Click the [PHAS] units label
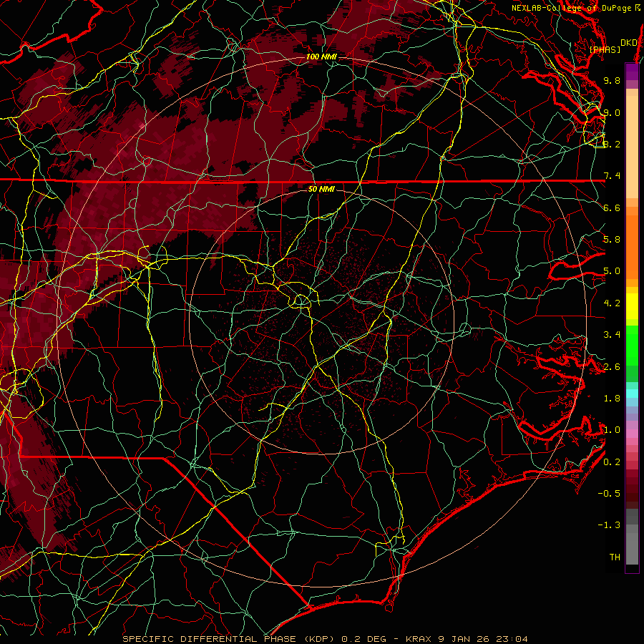 pos(605,49)
